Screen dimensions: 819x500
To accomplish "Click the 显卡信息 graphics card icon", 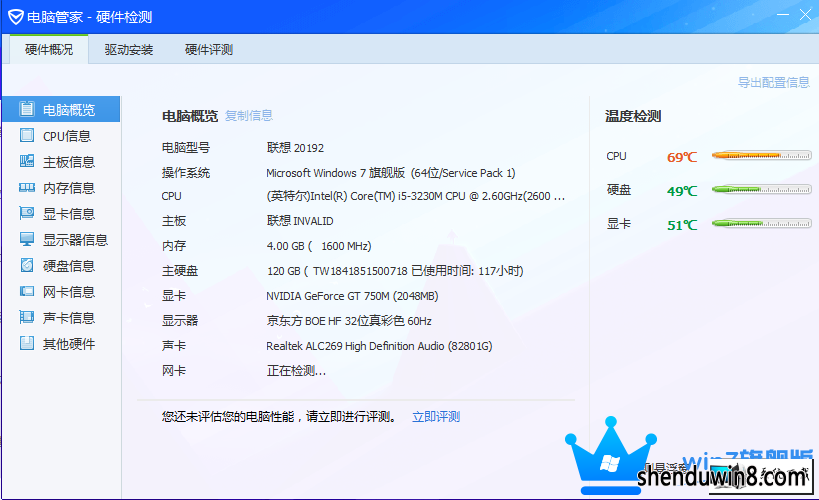I will point(27,213).
